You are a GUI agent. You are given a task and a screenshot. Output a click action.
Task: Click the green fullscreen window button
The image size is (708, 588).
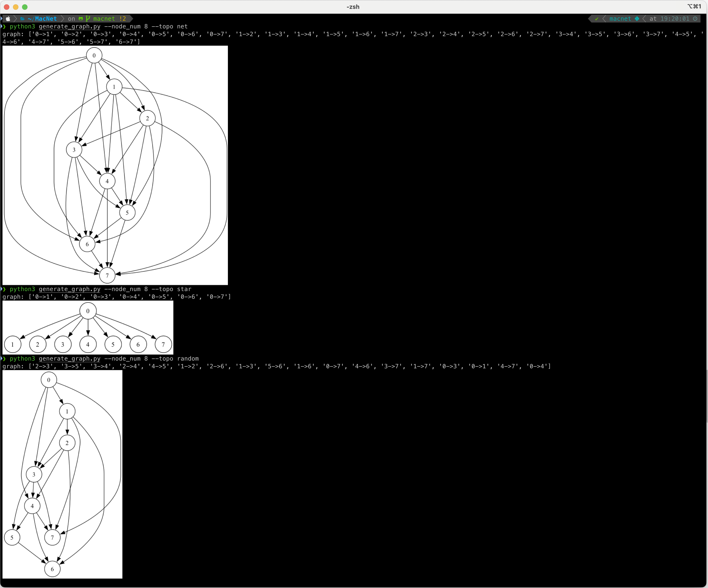(25, 7)
